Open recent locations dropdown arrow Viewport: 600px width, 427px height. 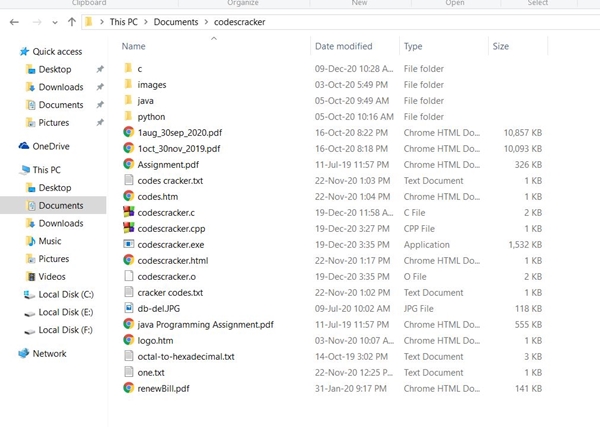coord(56,21)
